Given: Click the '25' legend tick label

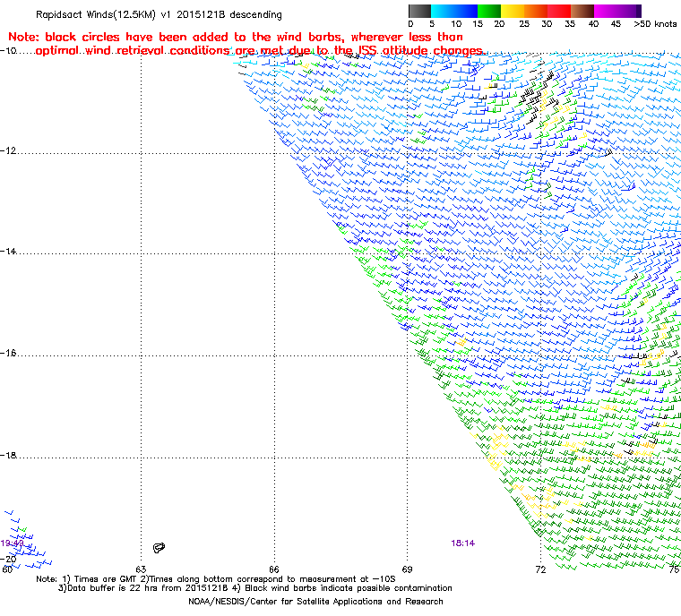Looking at the screenshot, I should point(524,24).
